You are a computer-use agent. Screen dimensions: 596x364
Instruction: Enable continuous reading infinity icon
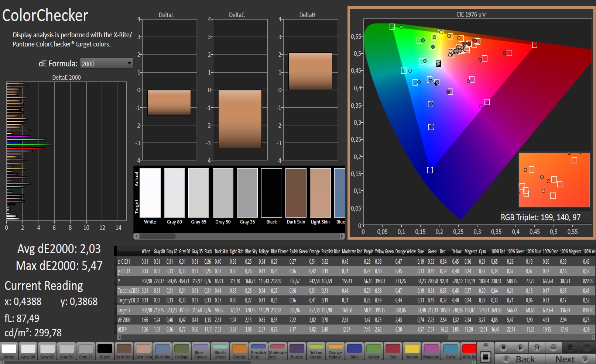coord(554,348)
